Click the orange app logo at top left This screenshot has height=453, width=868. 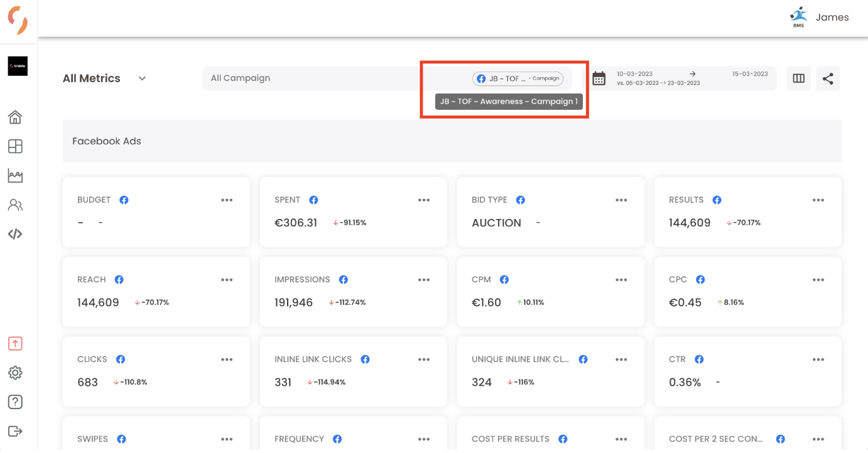(x=18, y=19)
